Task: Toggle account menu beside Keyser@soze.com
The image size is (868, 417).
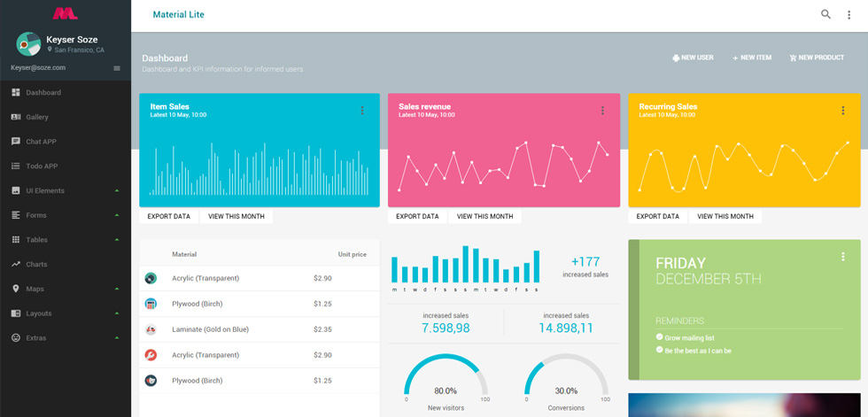Action: click(x=117, y=68)
